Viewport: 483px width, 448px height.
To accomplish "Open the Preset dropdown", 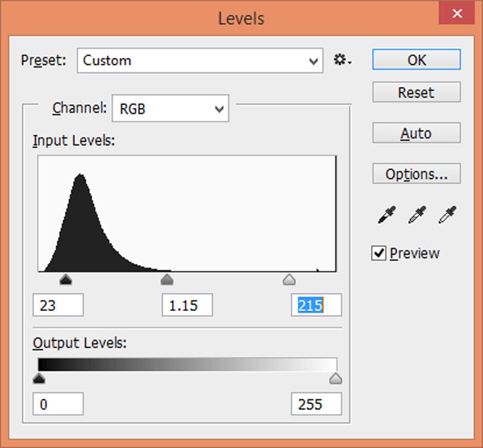I will [x=200, y=60].
